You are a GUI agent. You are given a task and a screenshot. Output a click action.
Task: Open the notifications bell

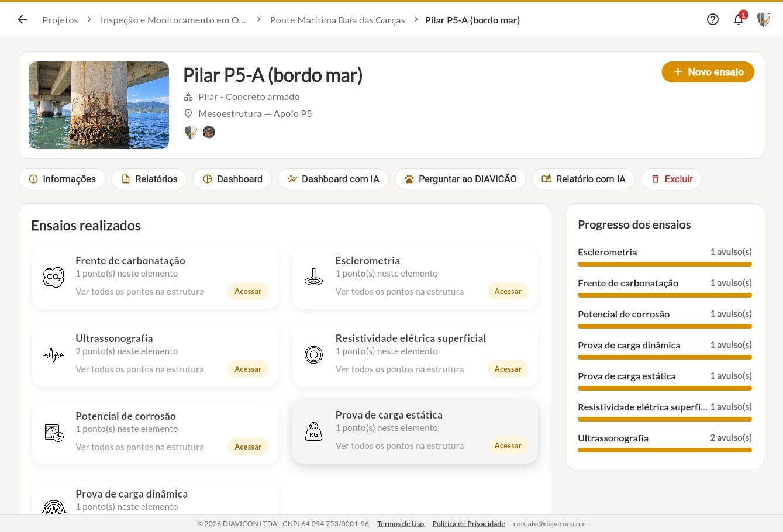739,19
